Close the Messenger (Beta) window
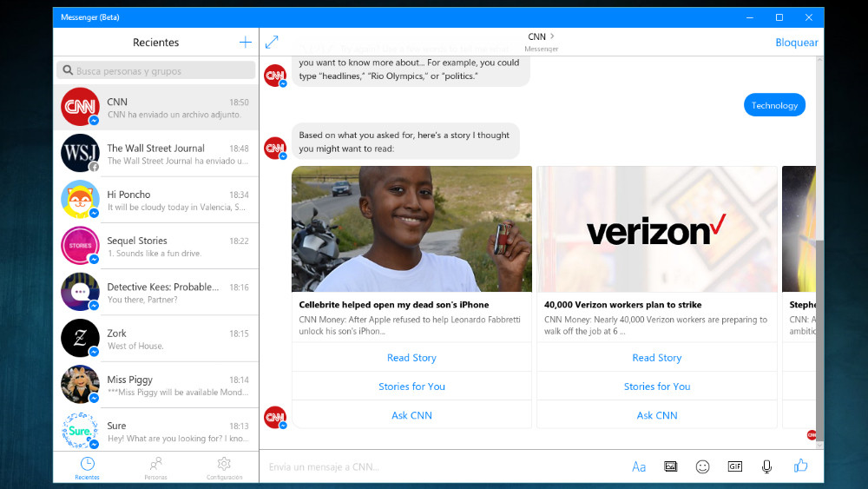This screenshot has width=868, height=489. point(809,17)
